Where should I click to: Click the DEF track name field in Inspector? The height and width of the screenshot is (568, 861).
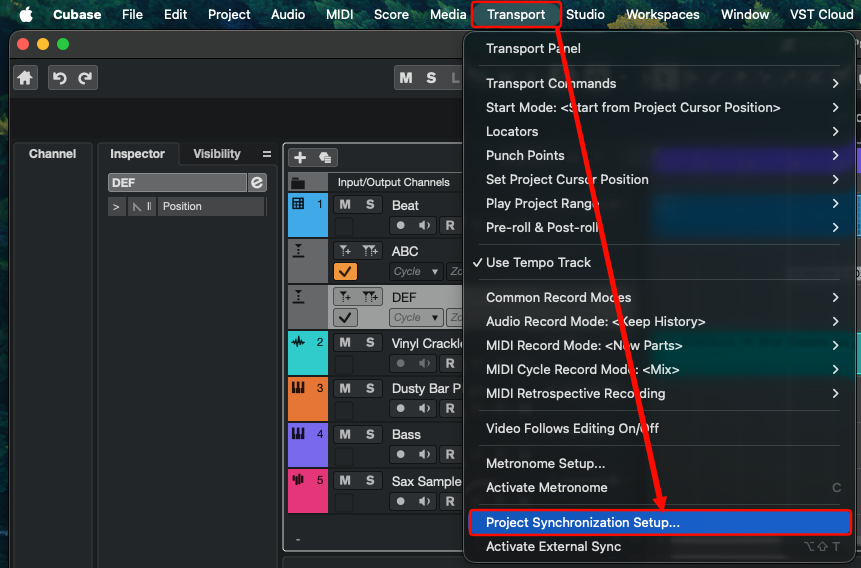click(x=177, y=182)
